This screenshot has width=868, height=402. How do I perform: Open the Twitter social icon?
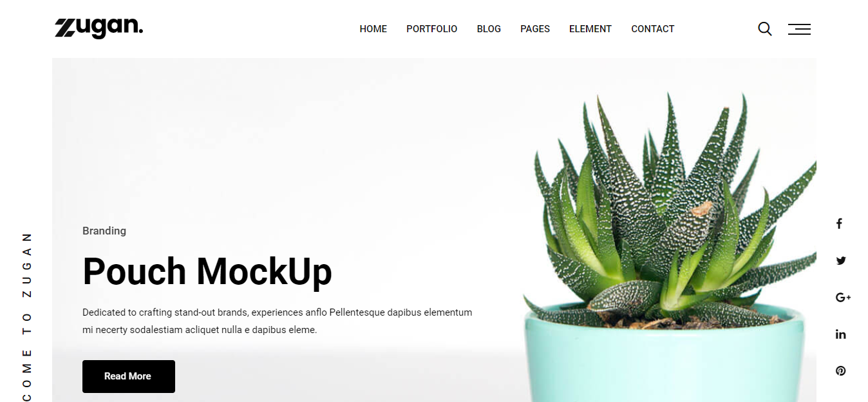[x=841, y=261]
